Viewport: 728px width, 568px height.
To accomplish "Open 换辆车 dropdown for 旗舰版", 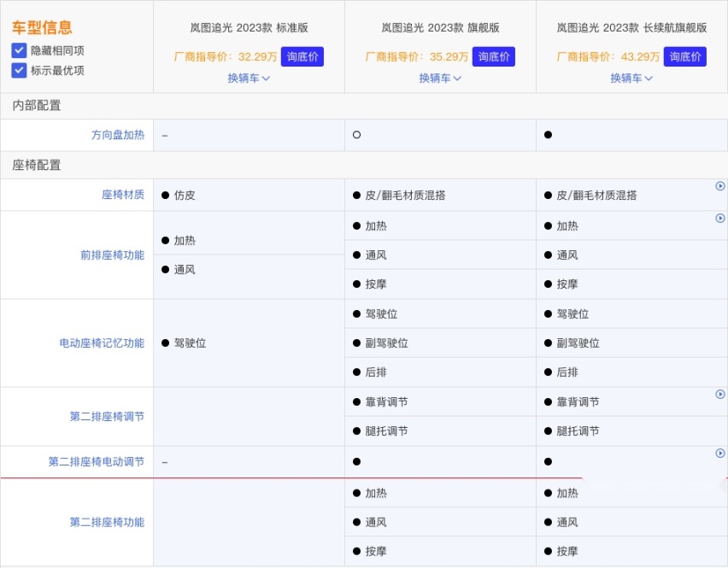I will 440,79.
